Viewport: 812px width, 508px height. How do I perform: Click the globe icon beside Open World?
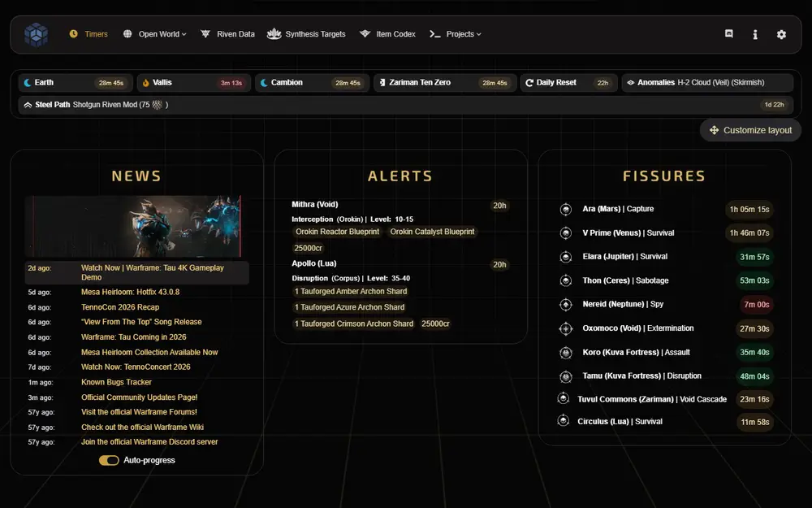[x=127, y=33]
